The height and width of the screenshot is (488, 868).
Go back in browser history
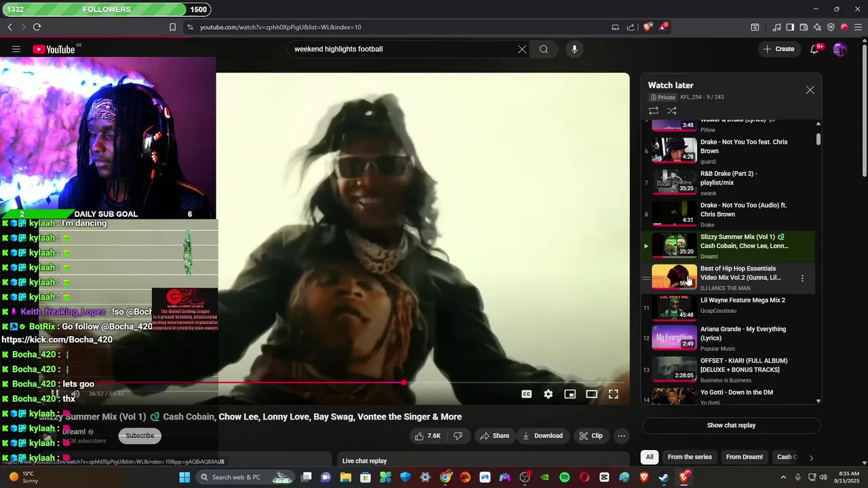tap(10, 27)
